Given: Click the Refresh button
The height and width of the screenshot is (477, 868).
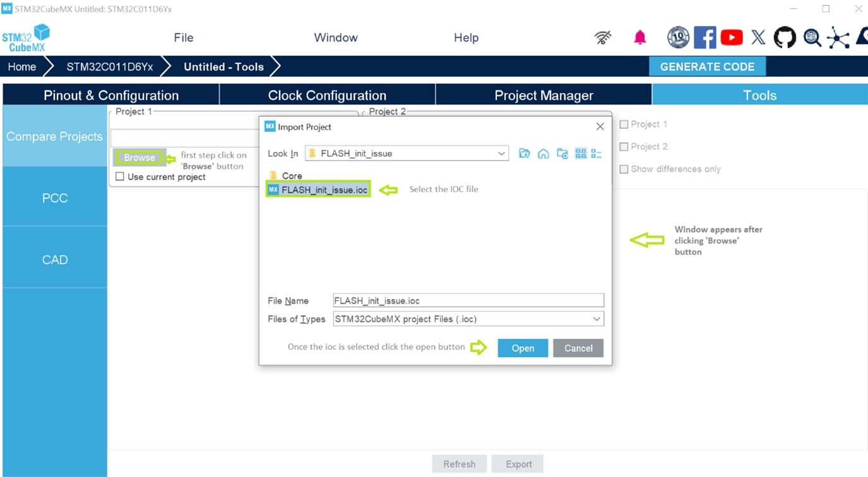Looking at the screenshot, I should tap(459, 464).
